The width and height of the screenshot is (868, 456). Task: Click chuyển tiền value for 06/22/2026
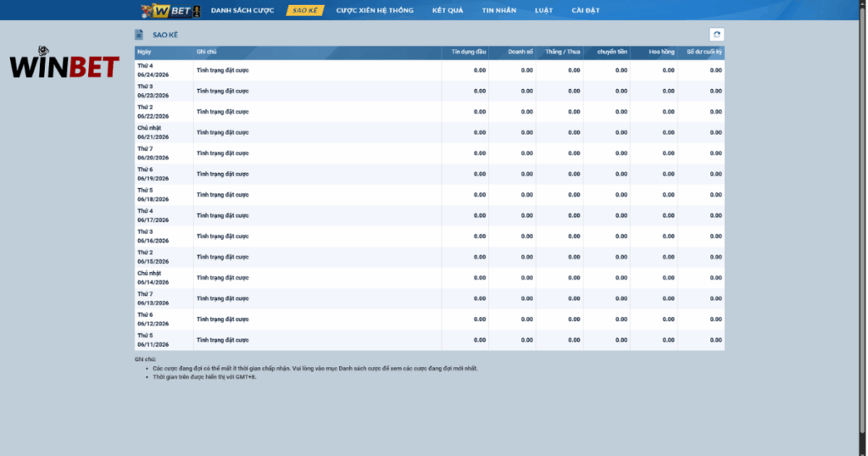click(621, 112)
